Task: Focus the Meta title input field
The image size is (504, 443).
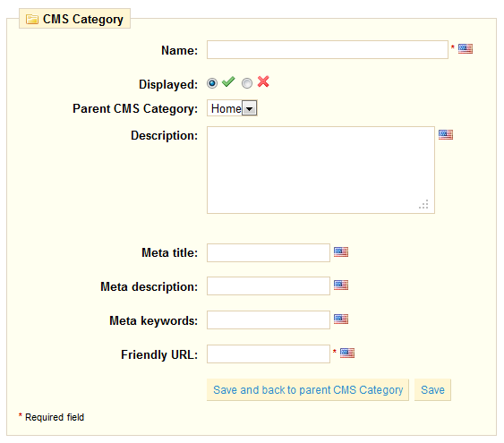Action: 269,252
